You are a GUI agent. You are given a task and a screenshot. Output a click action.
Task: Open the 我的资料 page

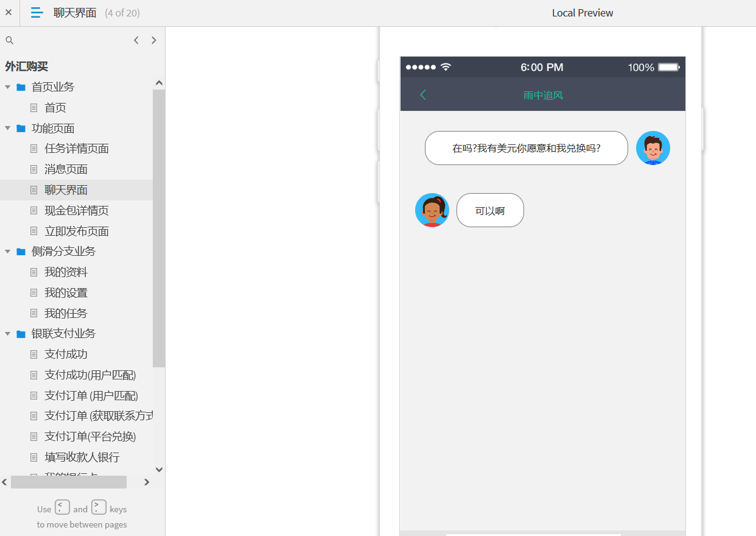point(66,272)
